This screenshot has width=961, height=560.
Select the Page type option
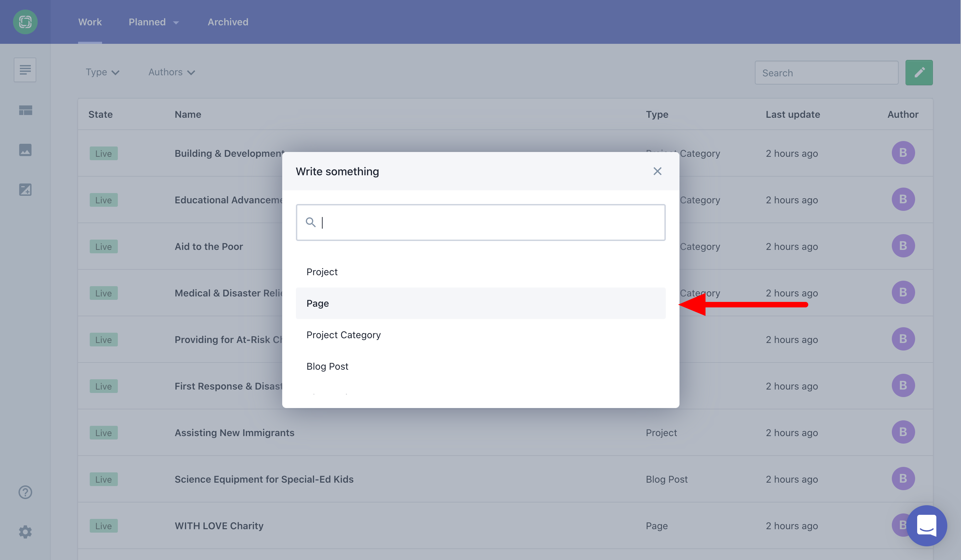tap(481, 303)
